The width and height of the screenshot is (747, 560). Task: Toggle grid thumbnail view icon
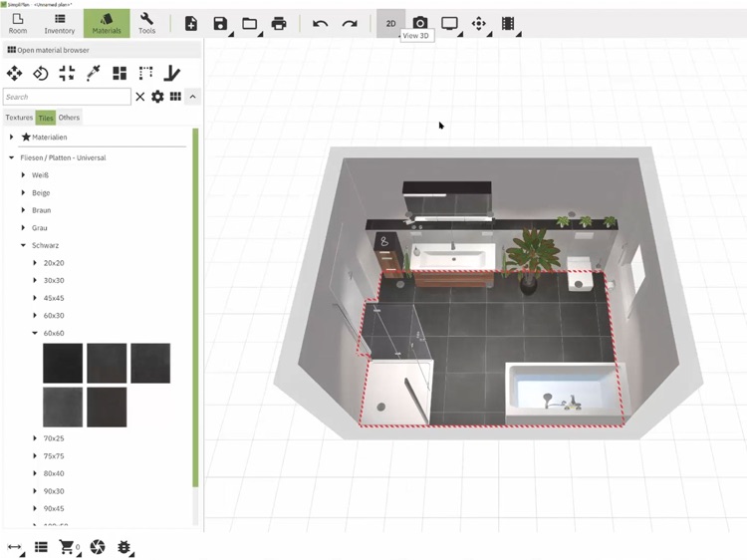(175, 97)
